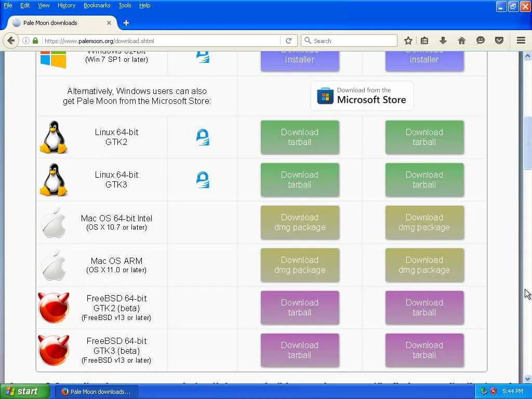Click first Windows 32-bit installer button
Screen dimensions: 532x399
click(300, 61)
